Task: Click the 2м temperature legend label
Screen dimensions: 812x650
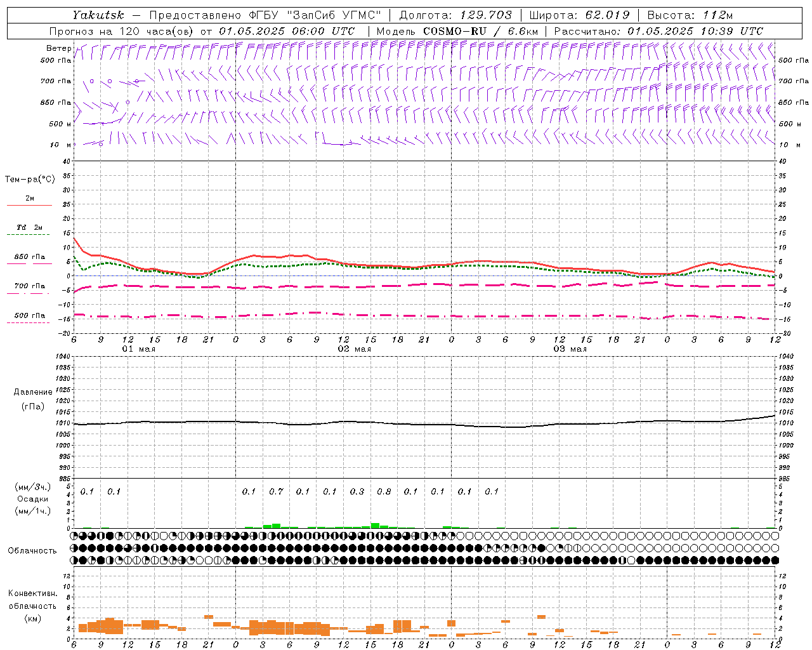Action: 30,198
